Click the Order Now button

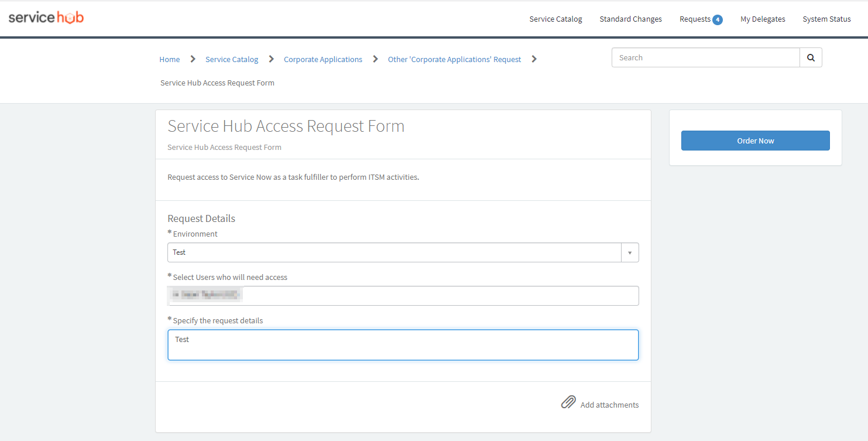click(x=755, y=141)
